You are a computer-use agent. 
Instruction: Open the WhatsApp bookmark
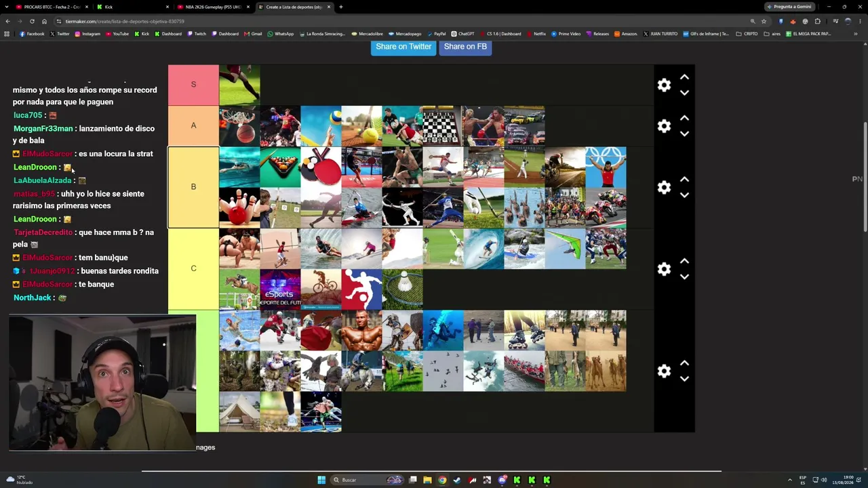[281, 34]
